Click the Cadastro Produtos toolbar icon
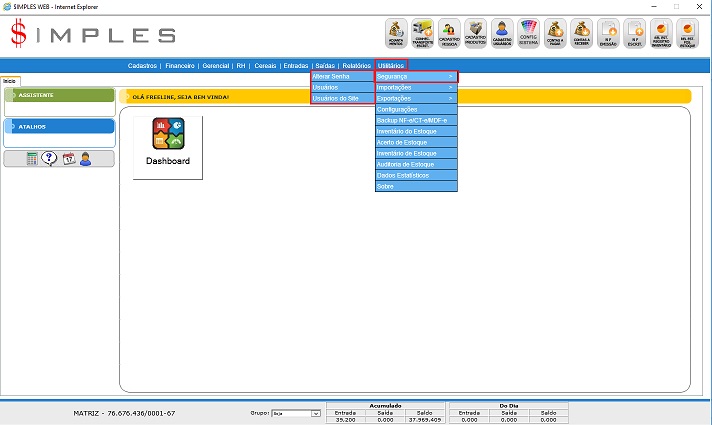Viewport: 712px width, 425px height. pos(476,33)
